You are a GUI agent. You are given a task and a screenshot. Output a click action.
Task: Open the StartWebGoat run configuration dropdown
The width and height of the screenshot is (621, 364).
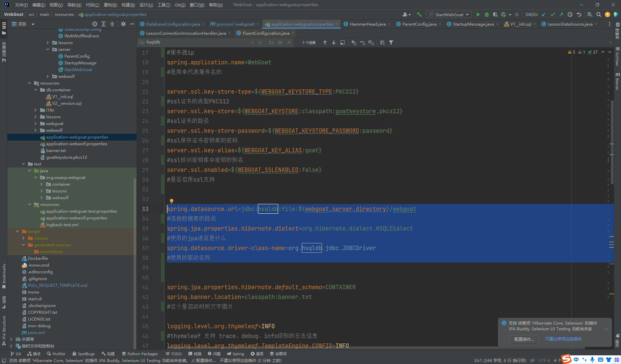449,14
